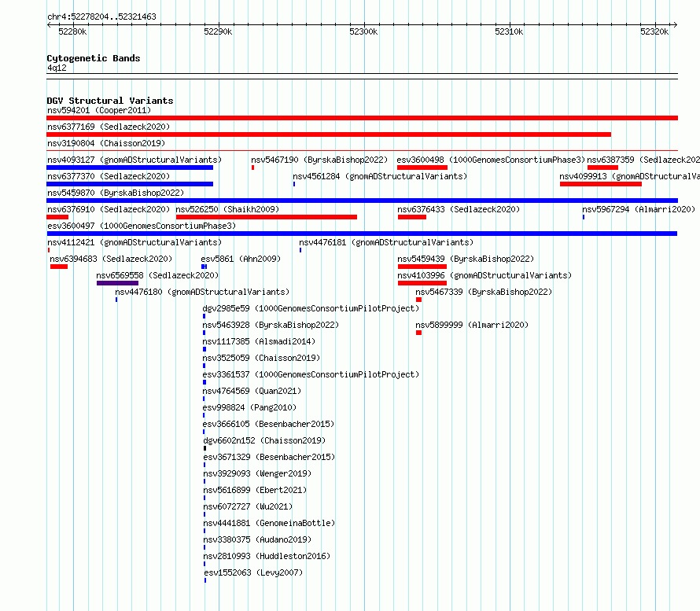
Task: Click the nsv4476181 (gnomADStructuralVariants) label
Action: coord(386,242)
